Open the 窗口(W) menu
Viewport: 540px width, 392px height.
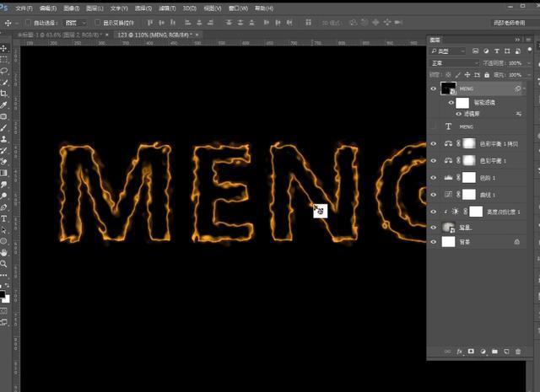tap(238, 8)
